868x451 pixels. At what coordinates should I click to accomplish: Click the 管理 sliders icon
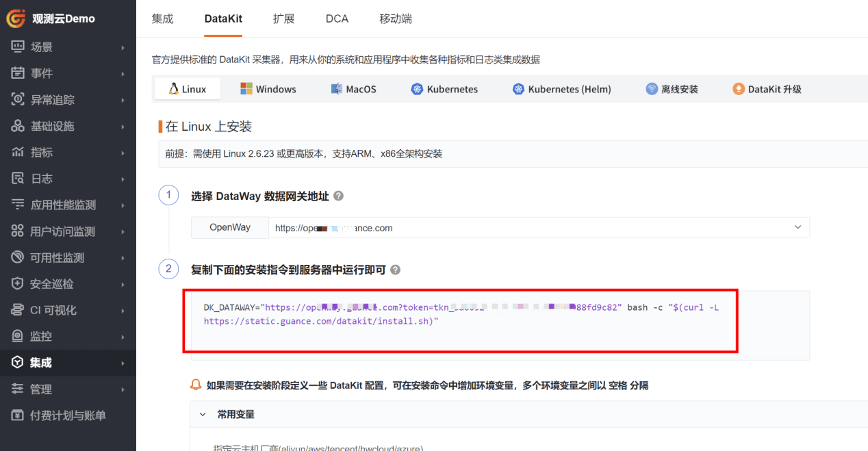18,389
